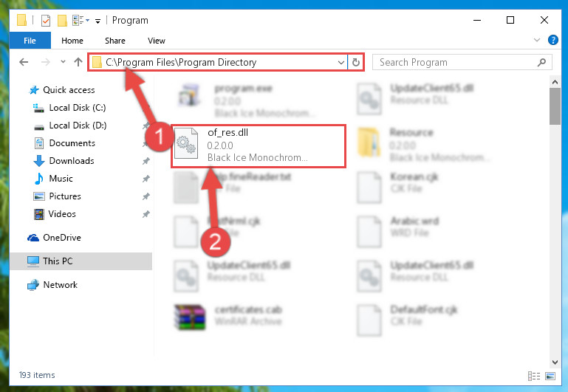Click New folder icon in title bar
The height and width of the screenshot is (392, 568).
pyautogui.click(x=62, y=21)
